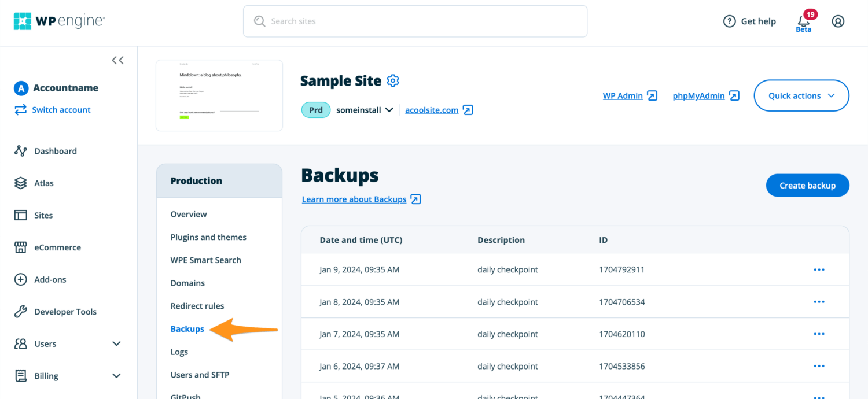
Task: Open the Quick actions dropdown
Action: pos(801,95)
